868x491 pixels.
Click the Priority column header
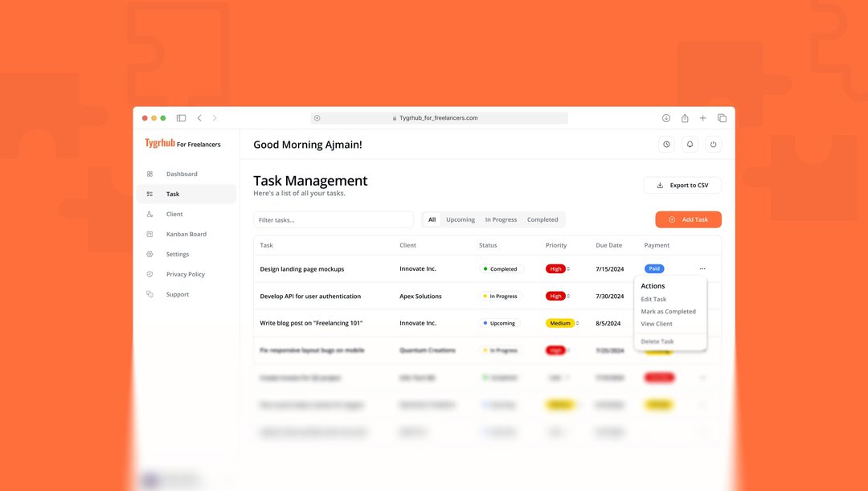pos(556,245)
